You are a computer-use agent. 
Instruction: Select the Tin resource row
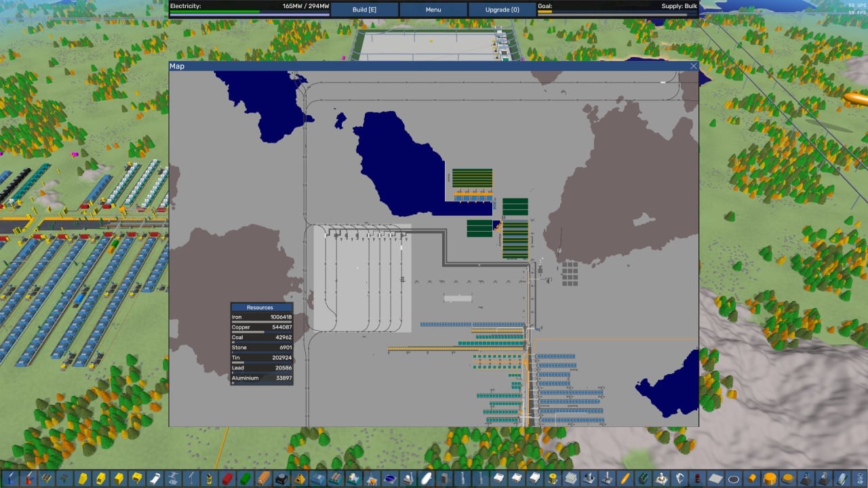click(262, 358)
